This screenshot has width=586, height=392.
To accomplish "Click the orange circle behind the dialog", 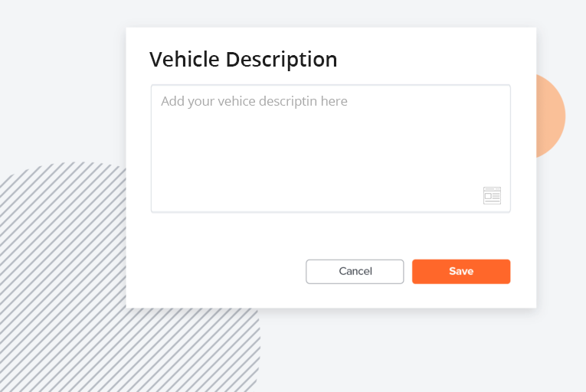I will tap(551, 116).
